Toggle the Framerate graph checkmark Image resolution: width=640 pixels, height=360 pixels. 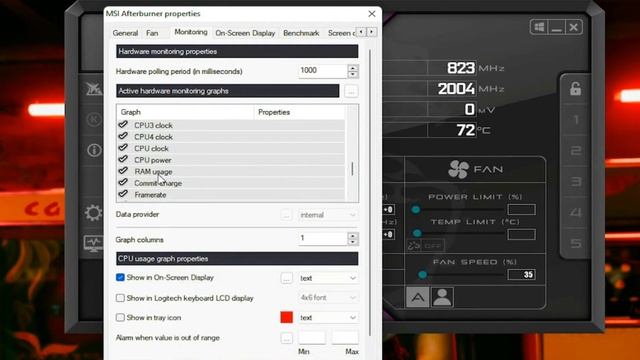123,194
